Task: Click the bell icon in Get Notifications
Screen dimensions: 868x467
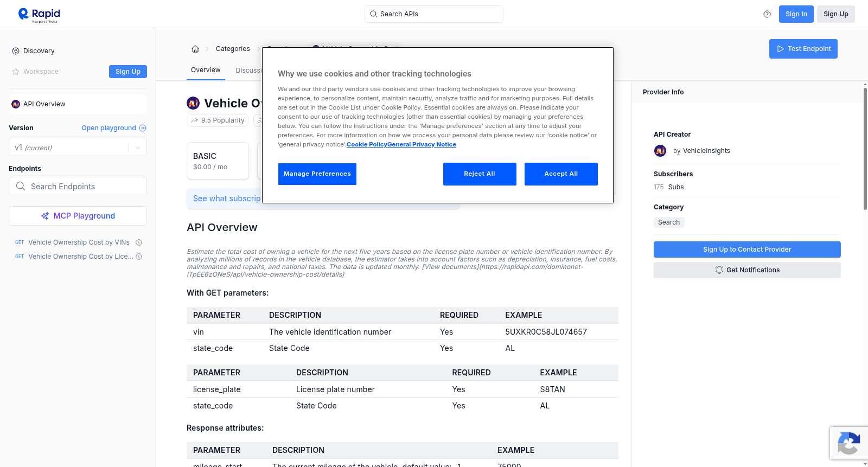Action: pyautogui.click(x=719, y=270)
